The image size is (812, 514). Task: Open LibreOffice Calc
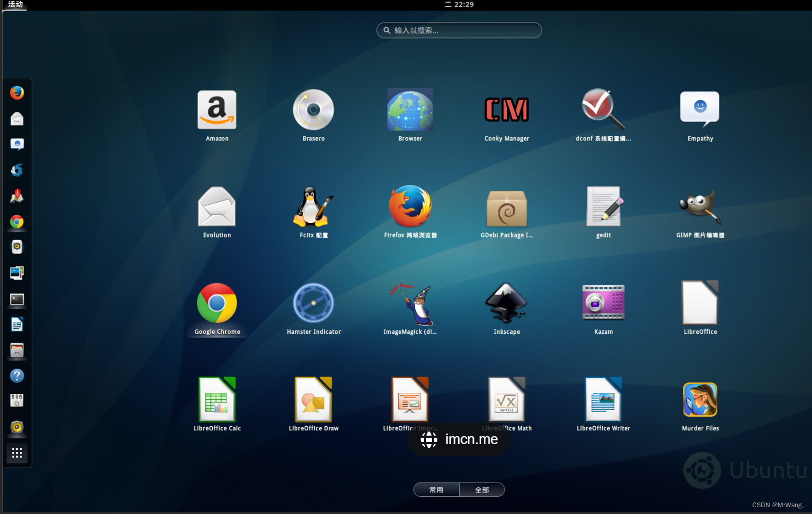(x=217, y=400)
